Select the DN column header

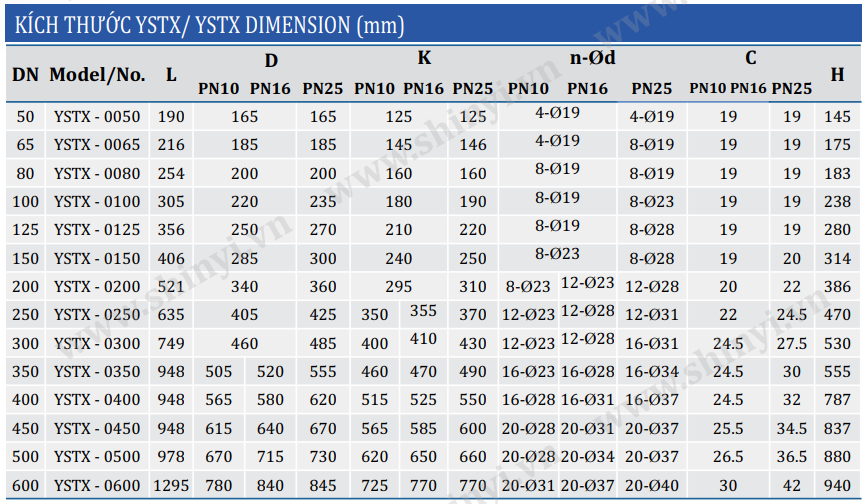pos(25,74)
